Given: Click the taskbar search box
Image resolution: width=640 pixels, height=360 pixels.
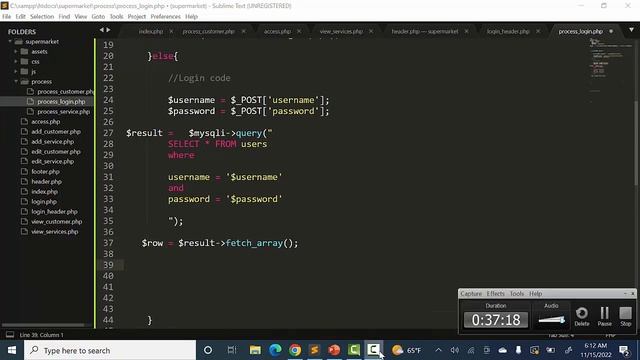Looking at the screenshot, I should 110,350.
